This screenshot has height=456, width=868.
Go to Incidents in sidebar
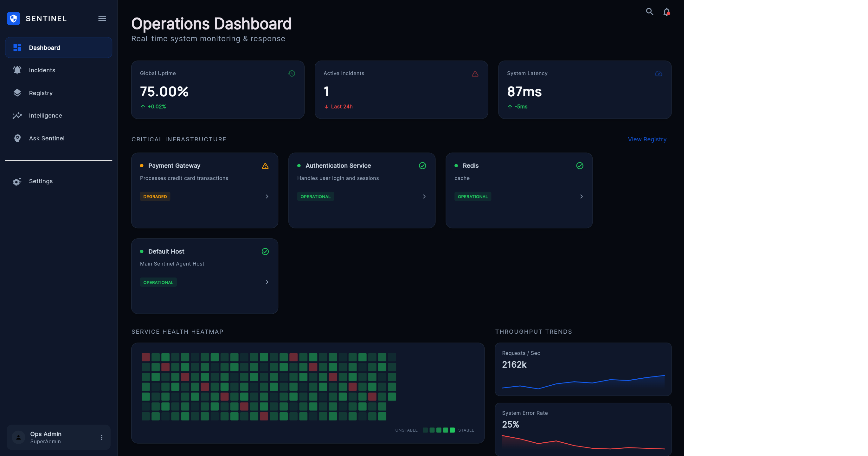(42, 70)
